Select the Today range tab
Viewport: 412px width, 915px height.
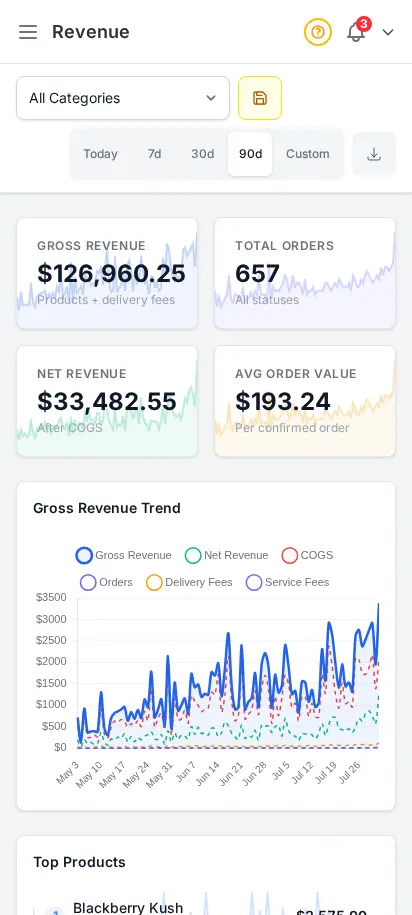tap(100, 154)
